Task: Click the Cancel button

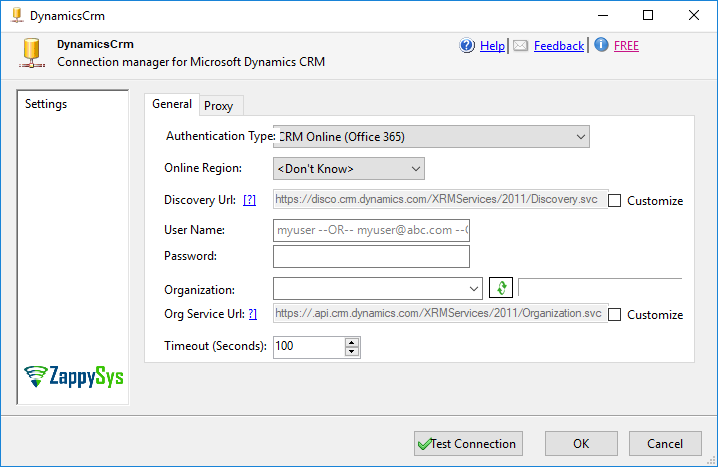Action: [665, 443]
